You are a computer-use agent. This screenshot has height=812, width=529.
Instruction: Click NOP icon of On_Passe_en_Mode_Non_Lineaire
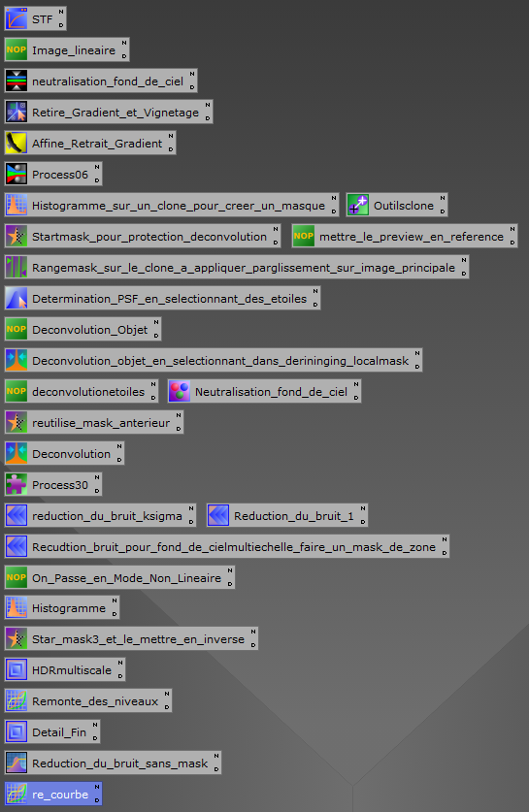[x=17, y=578]
